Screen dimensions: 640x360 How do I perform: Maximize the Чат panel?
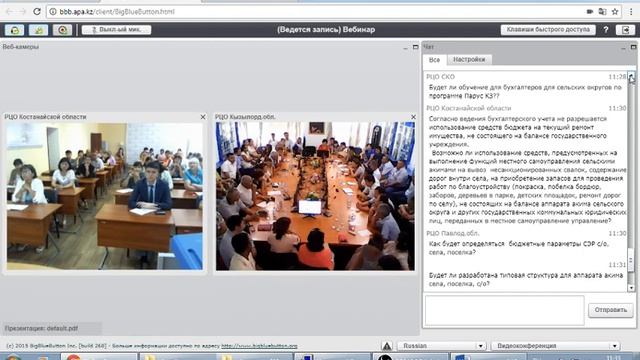tap(633, 47)
